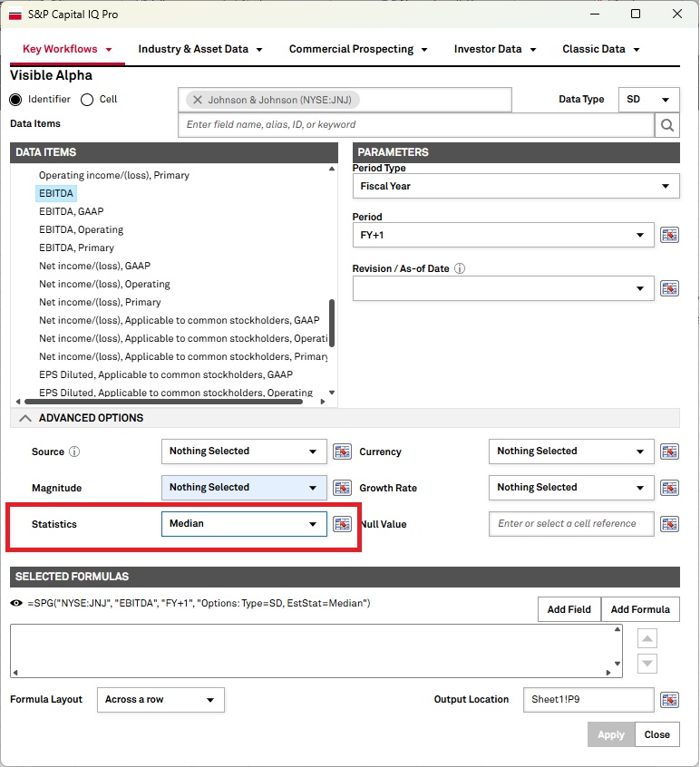Select 'Net income/(loss), Primary' item

click(x=100, y=302)
